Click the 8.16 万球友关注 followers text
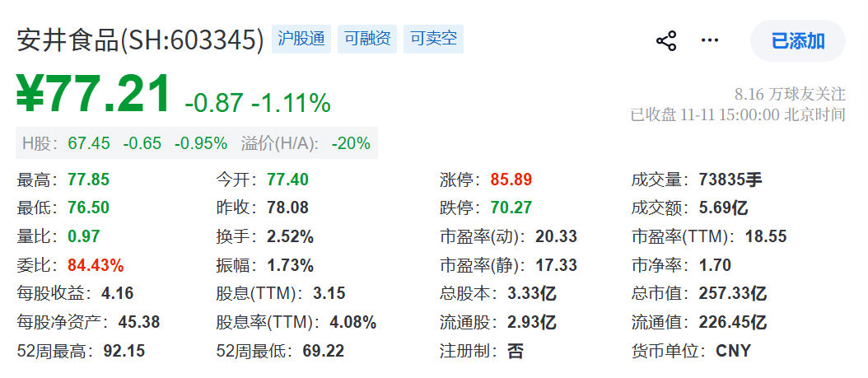This screenshot has height=378, width=868. tap(790, 94)
